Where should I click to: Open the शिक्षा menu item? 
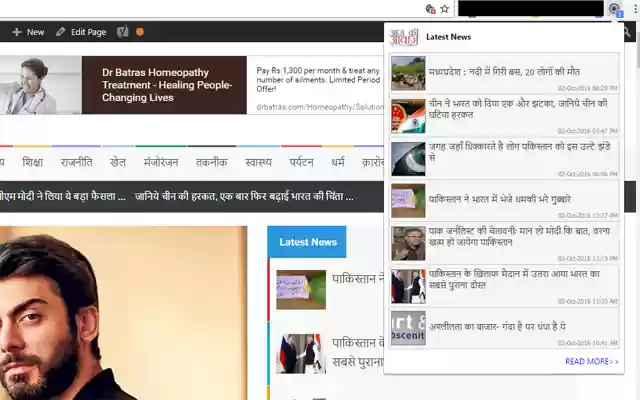(33, 162)
